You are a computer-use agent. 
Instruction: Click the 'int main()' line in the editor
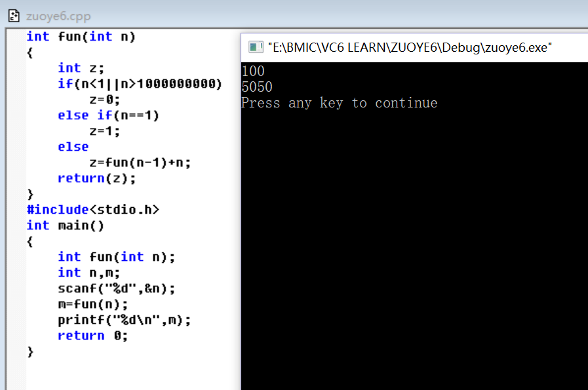[65, 225]
